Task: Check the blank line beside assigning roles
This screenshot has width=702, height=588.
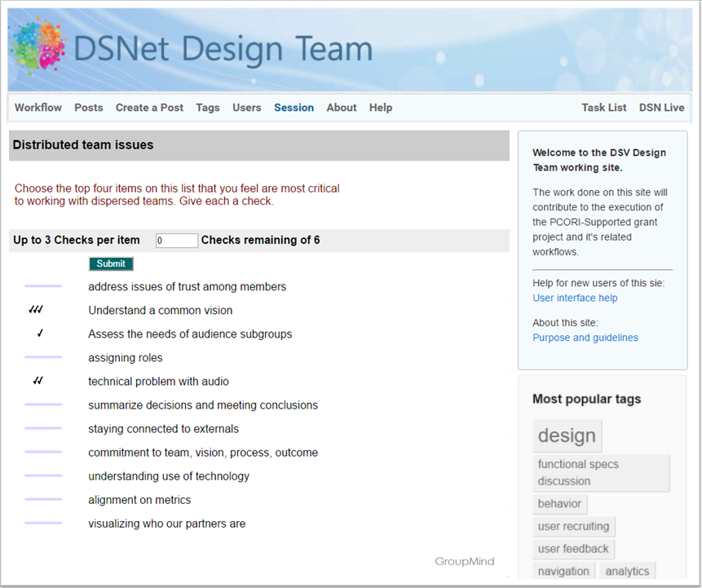Action: pyautogui.click(x=43, y=358)
